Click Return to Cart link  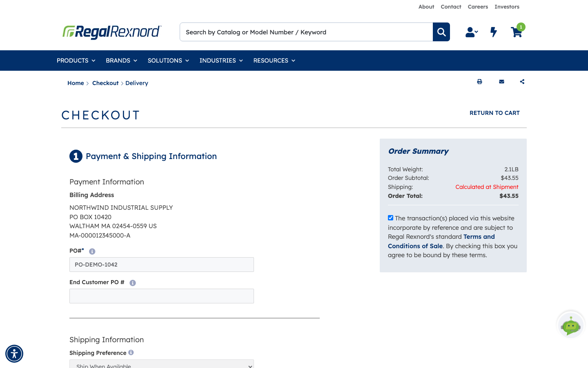coord(494,113)
